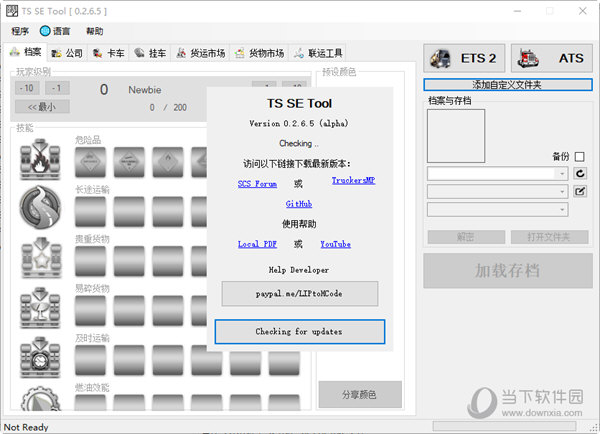Click 添加自定义文件夹 button
The image size is (600, 434).
[x=508, y=85]
